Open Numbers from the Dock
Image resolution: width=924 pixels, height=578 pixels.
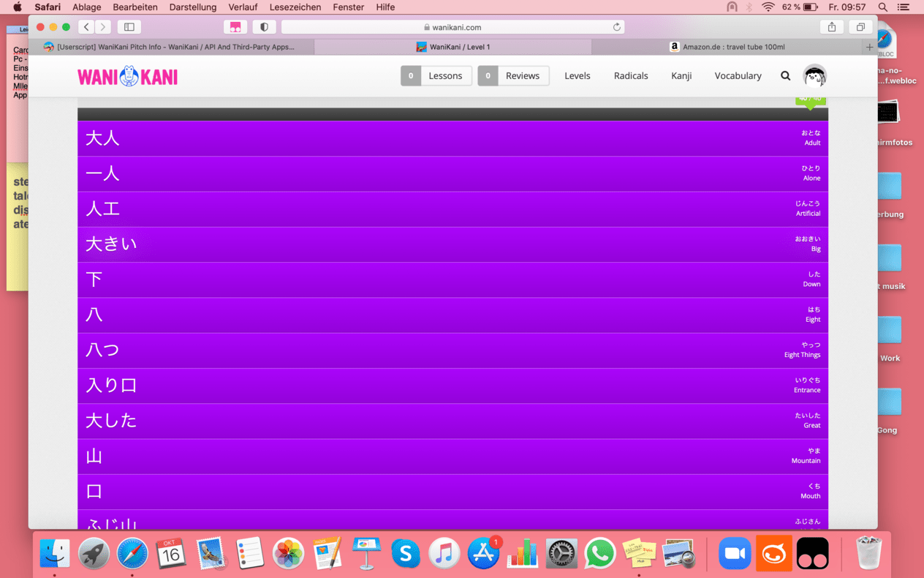tap(522, 554)
